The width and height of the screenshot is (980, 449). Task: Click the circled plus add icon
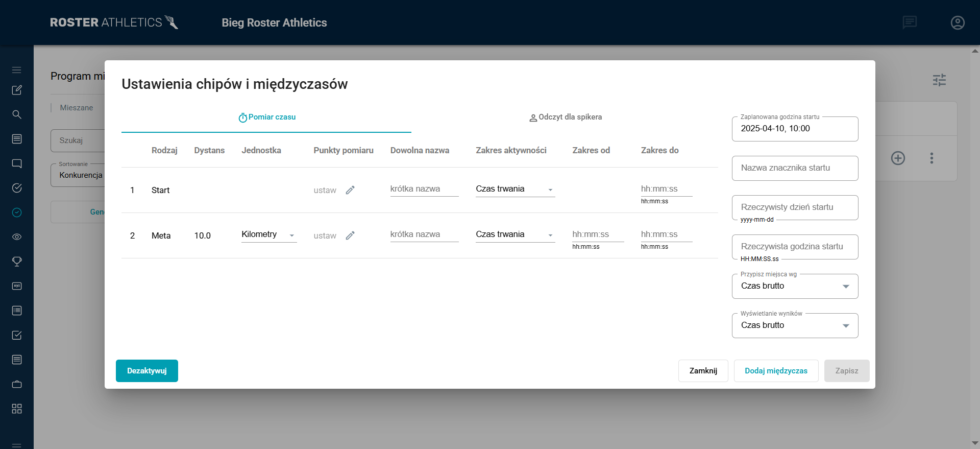898,158
